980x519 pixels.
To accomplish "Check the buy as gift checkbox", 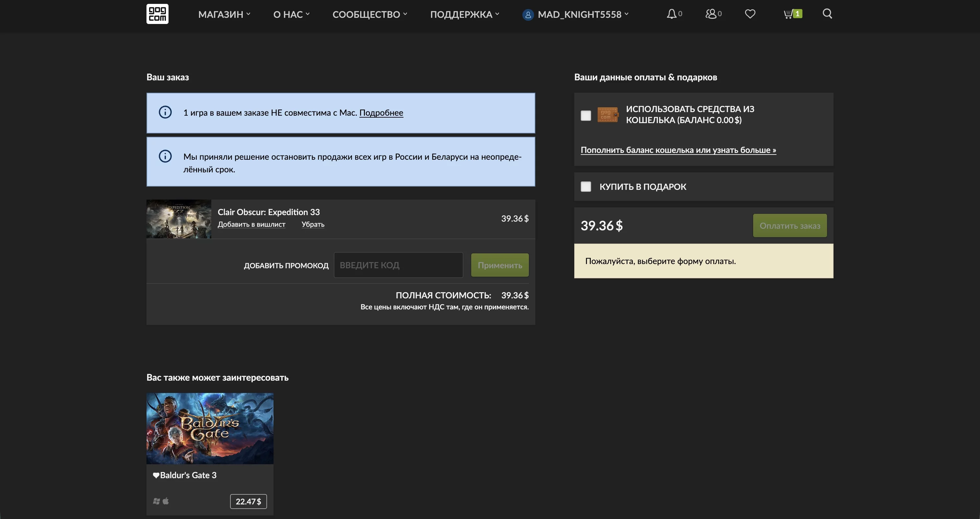I will point(586,187).
